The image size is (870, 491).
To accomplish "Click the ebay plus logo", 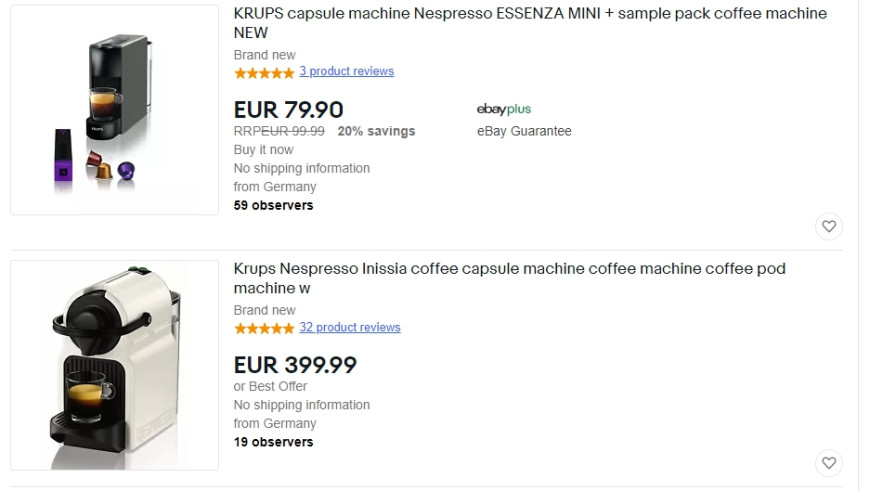I will (504, 109).
